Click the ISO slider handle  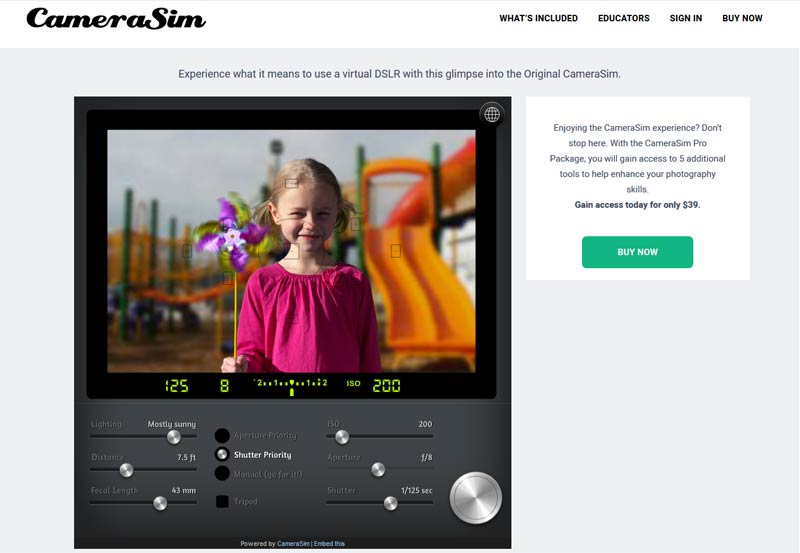coord(342,437)
